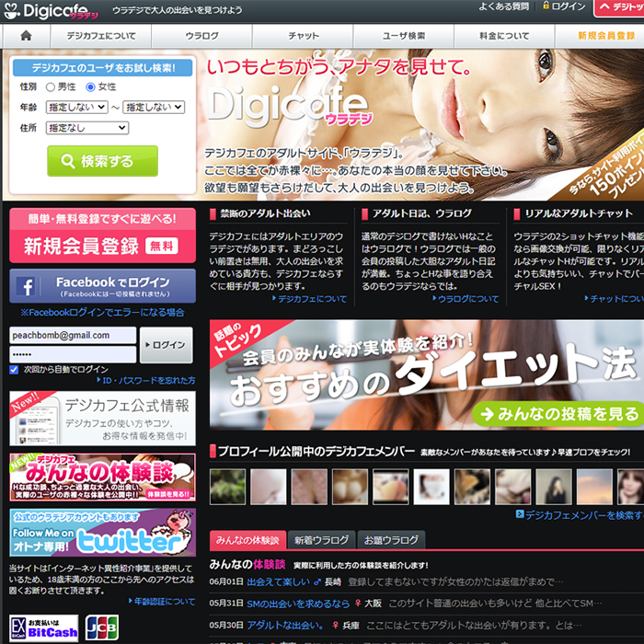Select the 男性 radio button

click(x=50, y=87)
